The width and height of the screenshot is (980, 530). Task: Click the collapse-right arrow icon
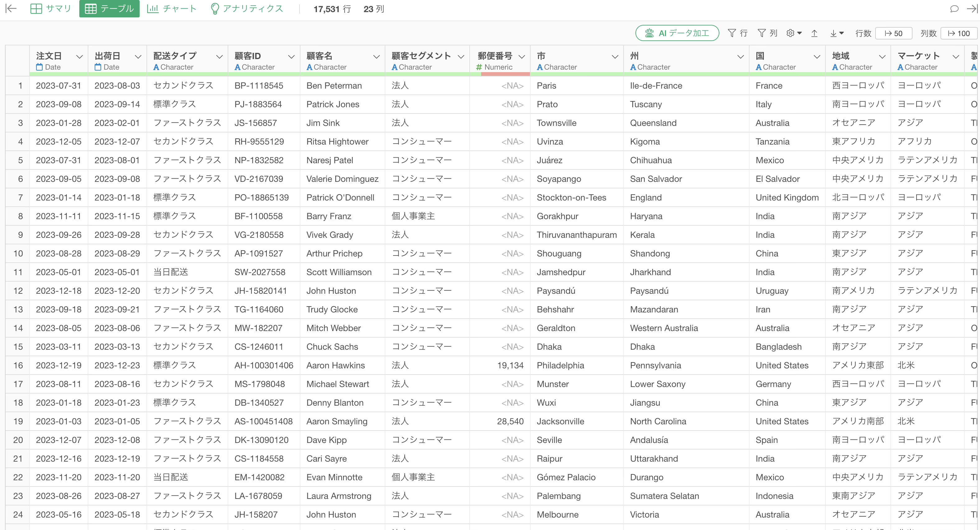click(x=972, y=9)
